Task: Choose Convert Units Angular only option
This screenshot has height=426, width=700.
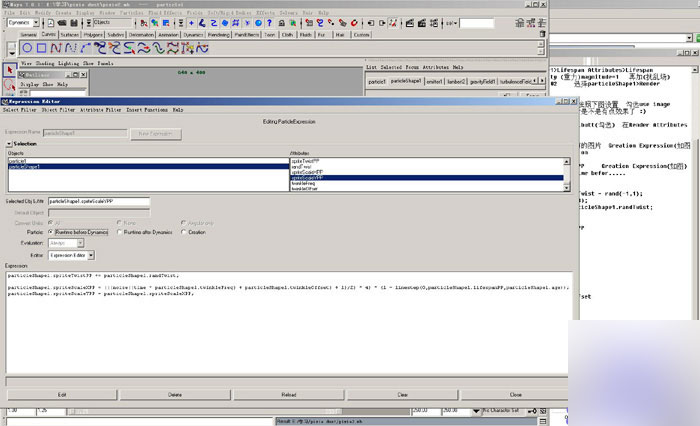Action: pos(183,222)
